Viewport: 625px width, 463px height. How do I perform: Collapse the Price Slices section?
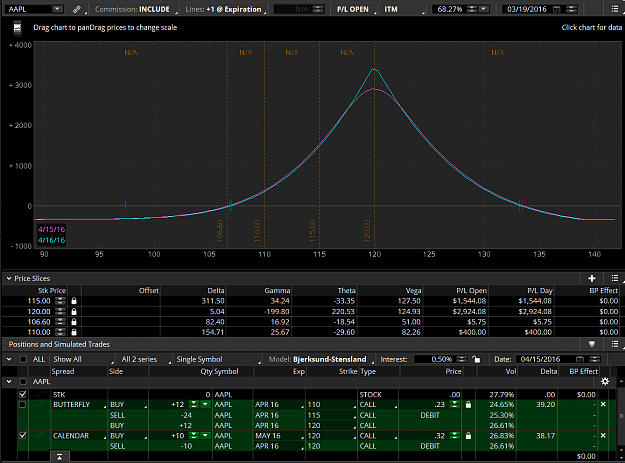9,278
